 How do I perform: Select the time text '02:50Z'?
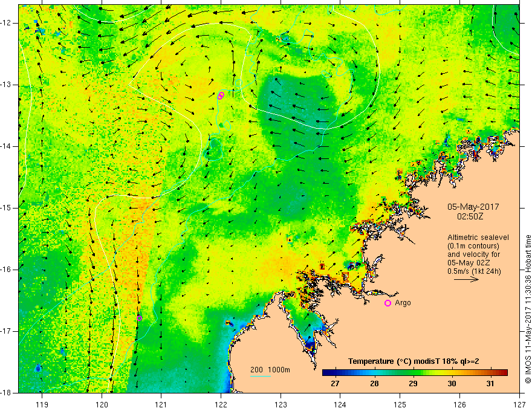point(470,216)
